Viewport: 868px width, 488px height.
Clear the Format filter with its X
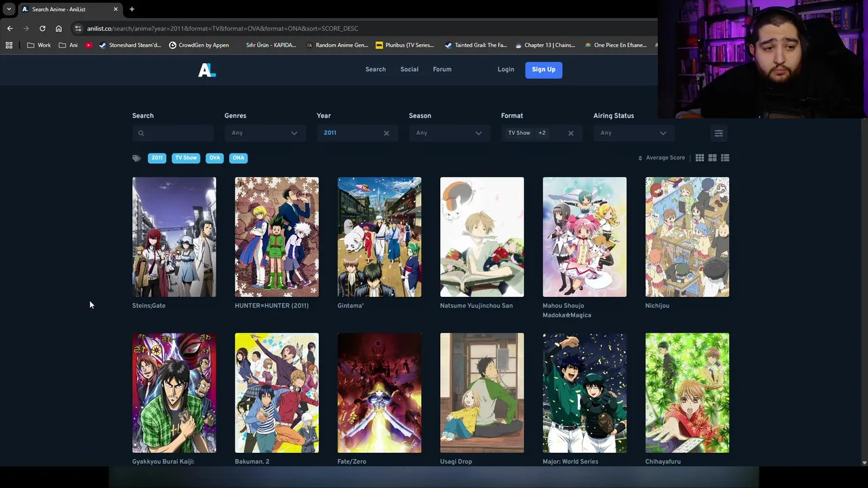pyautogui.click(x=571, y=133)
